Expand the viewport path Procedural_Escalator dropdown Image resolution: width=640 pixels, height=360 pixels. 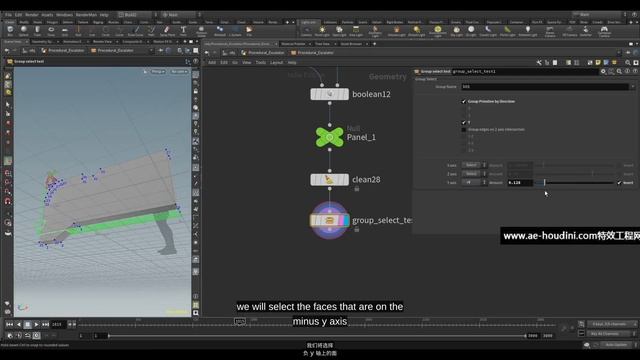click(x=151, y=50)
